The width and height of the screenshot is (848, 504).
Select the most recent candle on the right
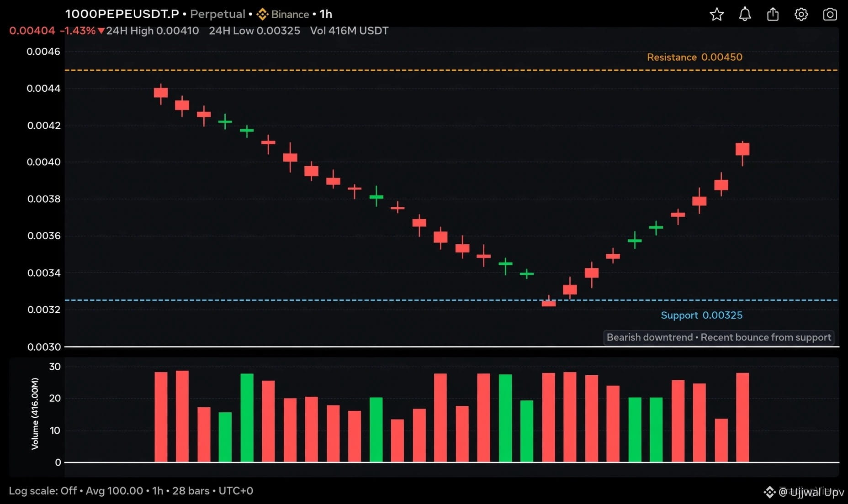coord(742,149)
